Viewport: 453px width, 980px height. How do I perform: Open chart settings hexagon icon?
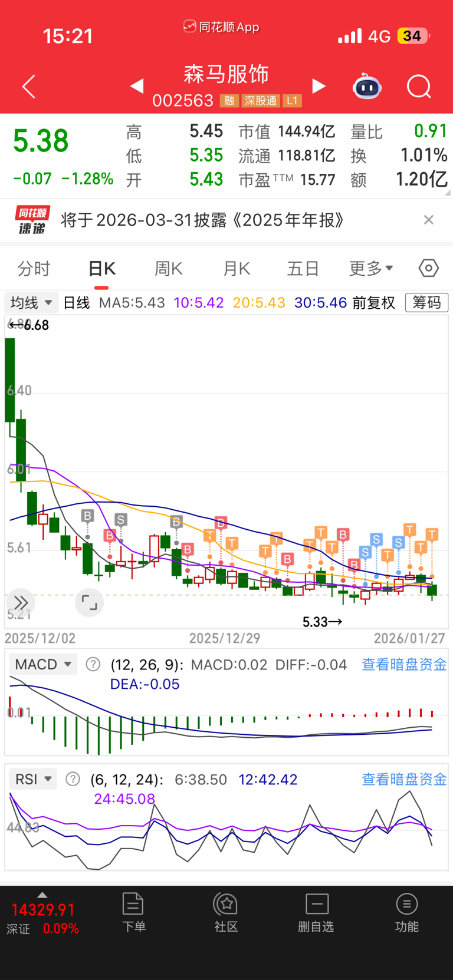pos(429,268)
